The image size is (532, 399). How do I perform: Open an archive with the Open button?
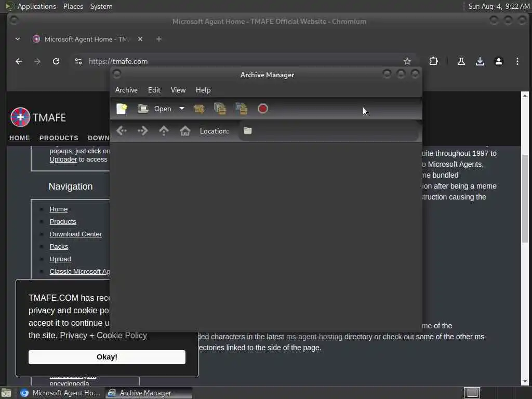154,109
